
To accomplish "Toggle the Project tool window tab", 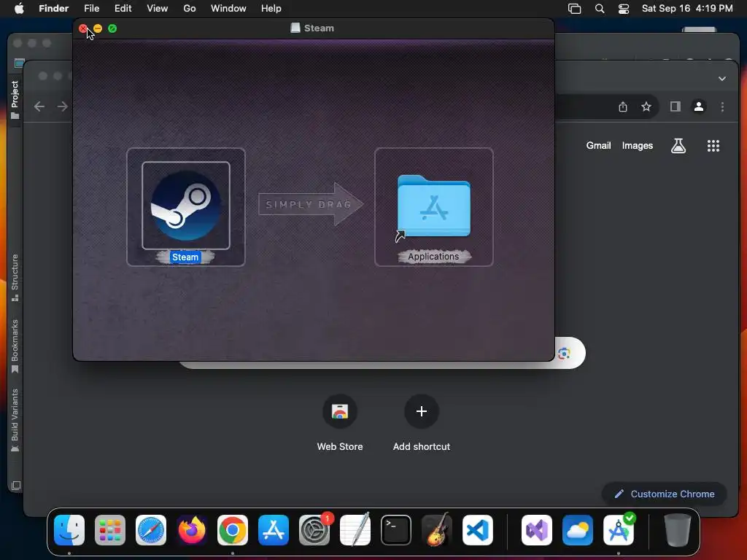I will pos(15,100).
